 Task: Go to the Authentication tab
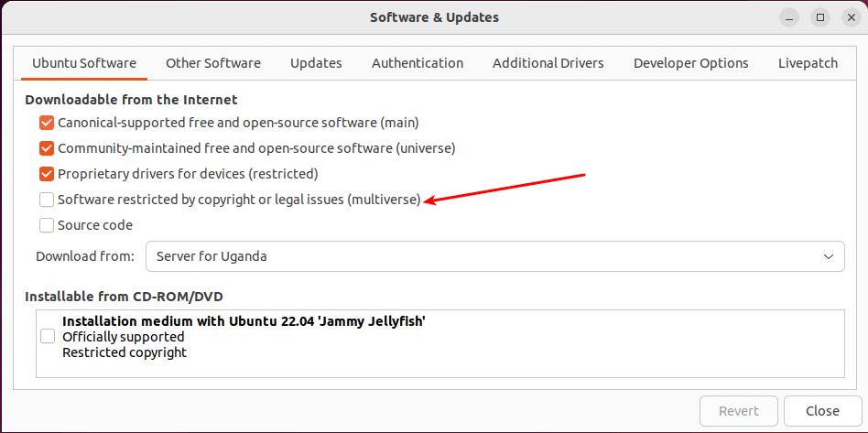[418, 63]
